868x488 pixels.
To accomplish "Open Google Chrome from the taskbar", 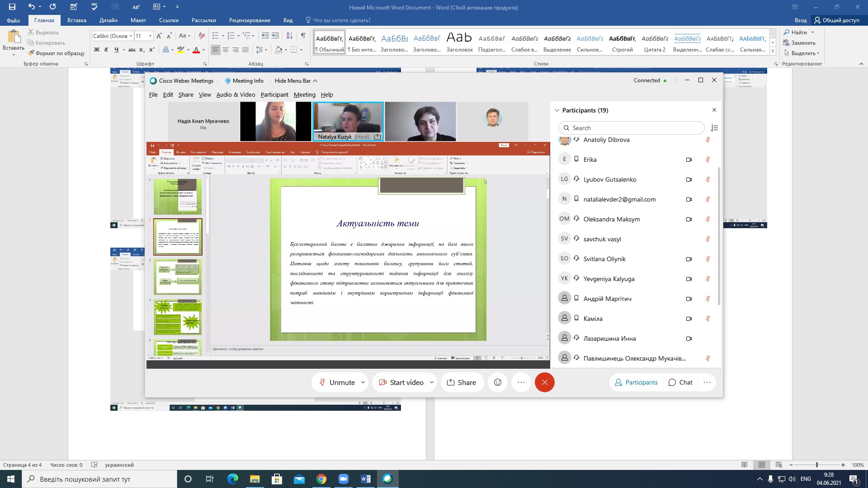I will coord(321,479).
